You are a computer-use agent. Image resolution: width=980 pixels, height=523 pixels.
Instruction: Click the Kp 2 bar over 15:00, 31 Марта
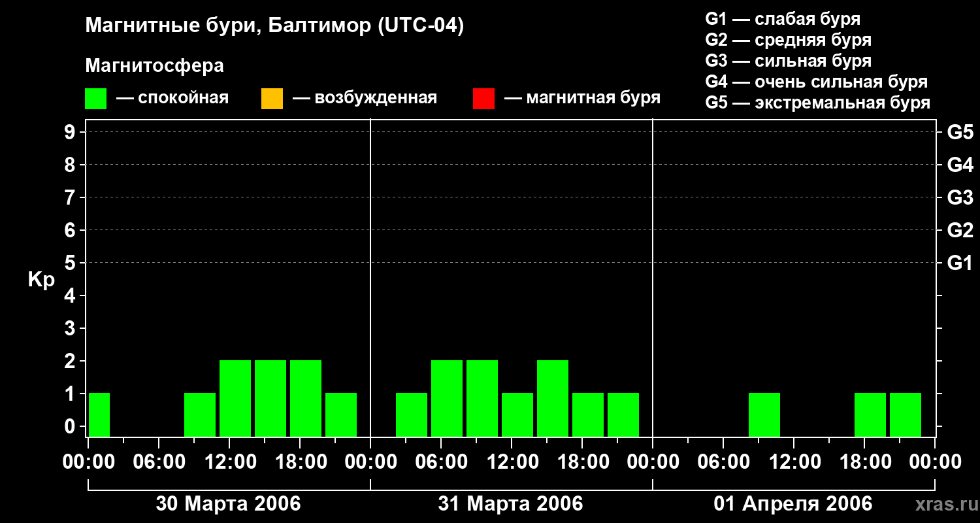coord(553,398)
